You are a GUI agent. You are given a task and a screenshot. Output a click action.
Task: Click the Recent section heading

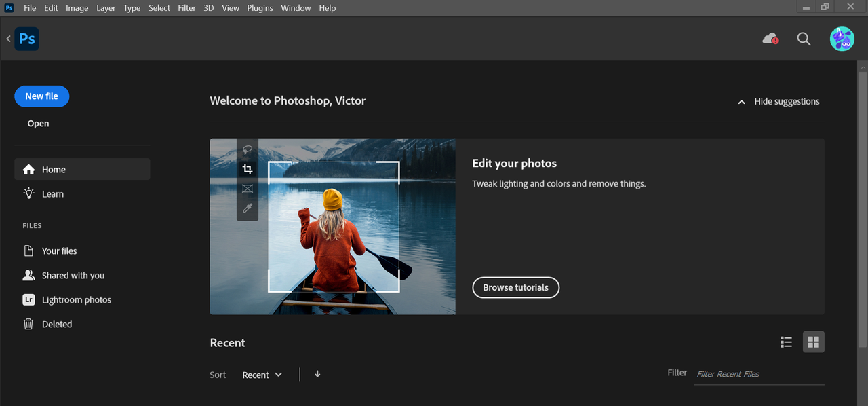click(227, 343)
